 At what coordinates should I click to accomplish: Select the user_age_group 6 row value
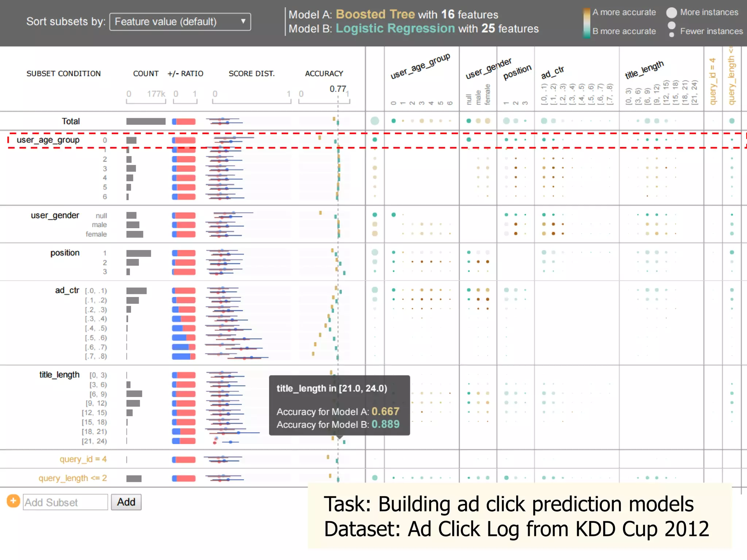click(105, 197)
